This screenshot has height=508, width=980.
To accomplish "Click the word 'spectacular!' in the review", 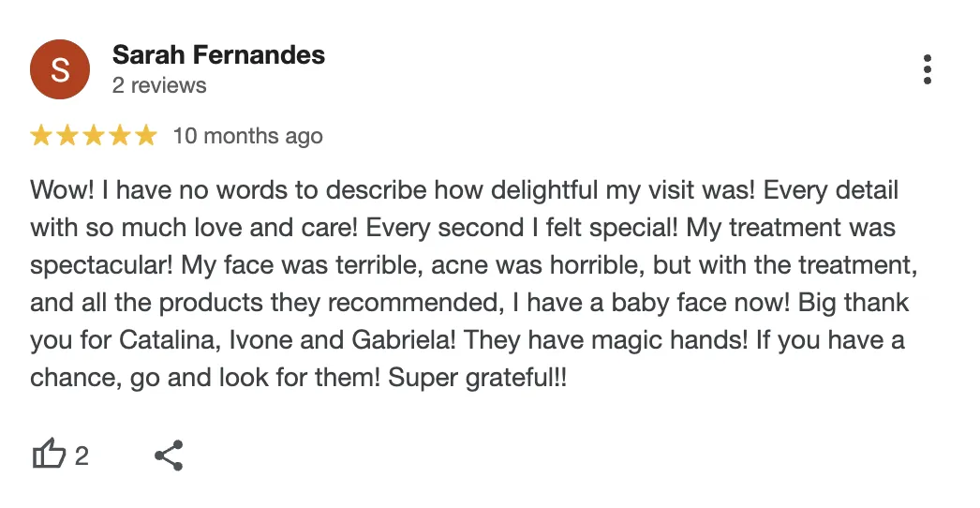I will (101, 265).
